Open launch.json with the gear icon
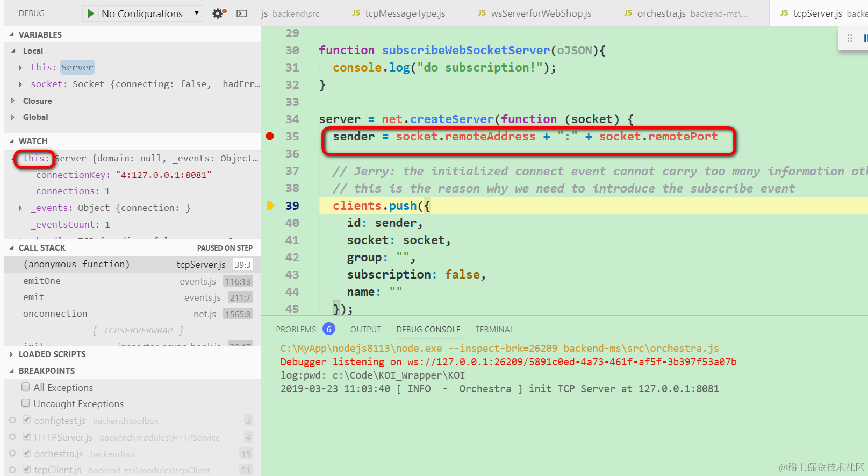This screenshot has width=868, height=476. [219, 13]
